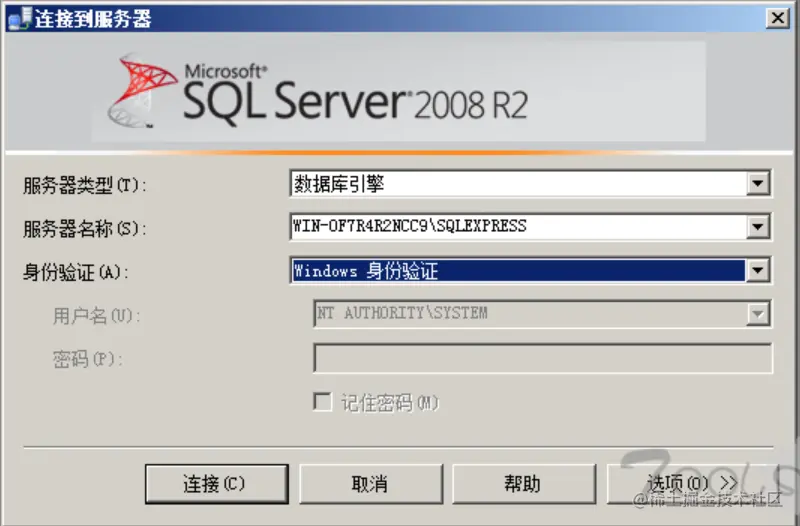Viewport: 800px width, 526px height.
Task: Click the 服务器类型 (T) label
Action: 85,185
